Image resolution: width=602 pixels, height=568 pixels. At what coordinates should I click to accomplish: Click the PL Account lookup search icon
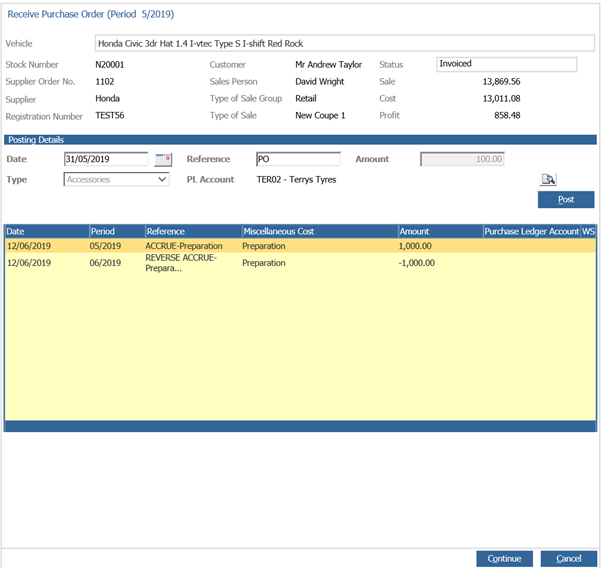coord(548,179)
